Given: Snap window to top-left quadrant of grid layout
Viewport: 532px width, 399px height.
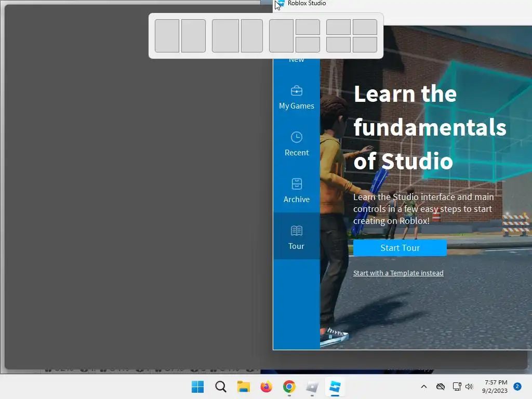Looking at the screenshot, I should 338,27.
